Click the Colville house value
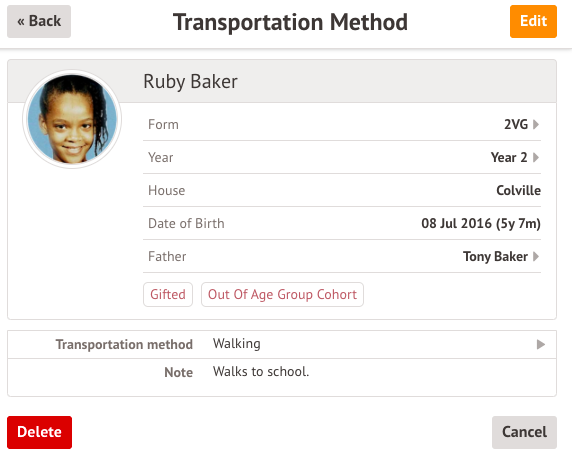The image size is (572, 461). pyautogui.click(x=518, y=190)
